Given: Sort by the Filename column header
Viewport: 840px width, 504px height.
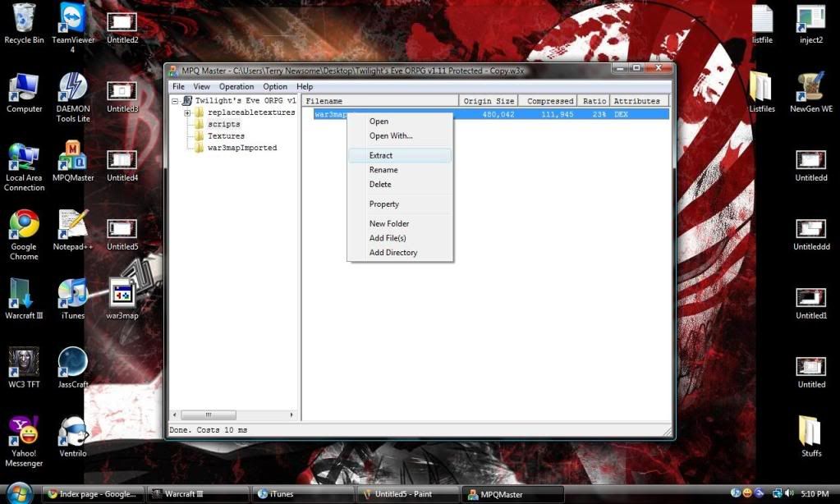Looking at the screenshot, I should coord(380,101).
